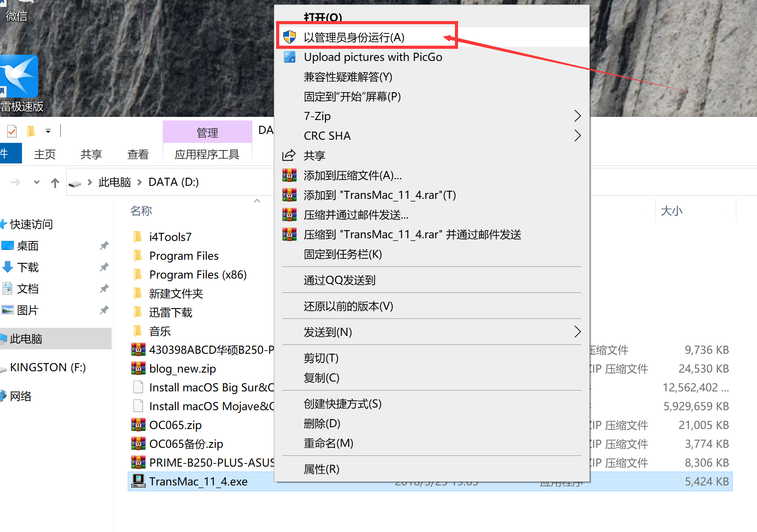Open the quick access toolbar customize dropdown
The image size is (757, 532).
pyautogui.click(x=48, y=131)
